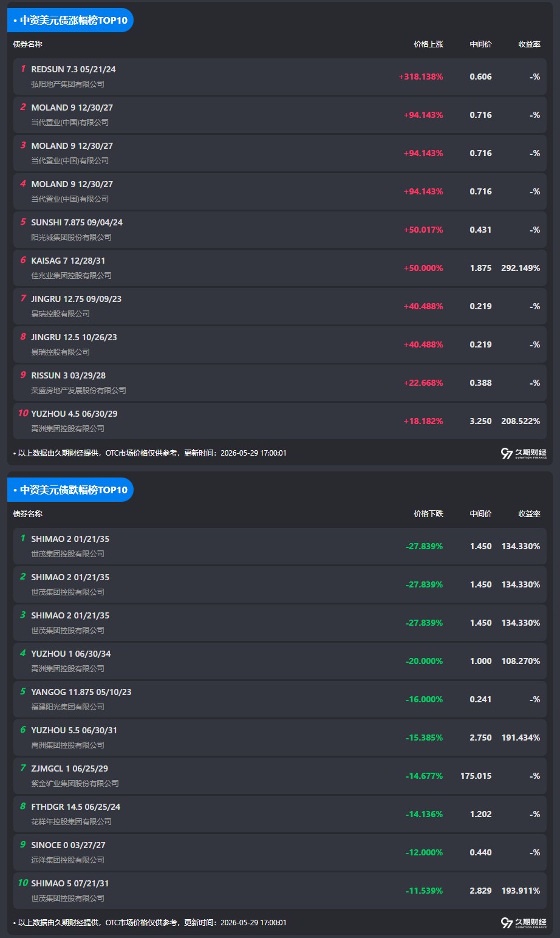
Task: Select the rank 3 SHIMAO 2 01/21/35 row
Action: point(280,623)
